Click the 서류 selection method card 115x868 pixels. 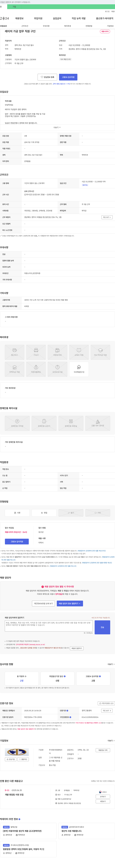(x=17, y=513)
